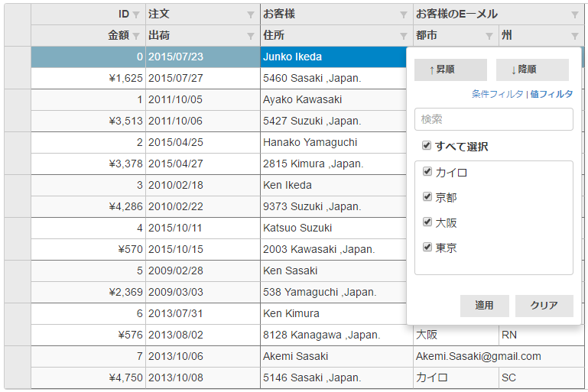Deselect the 東京 checkbox
Image resolution: width=588 pixels, height=392 pixels.
pos(428,248)
